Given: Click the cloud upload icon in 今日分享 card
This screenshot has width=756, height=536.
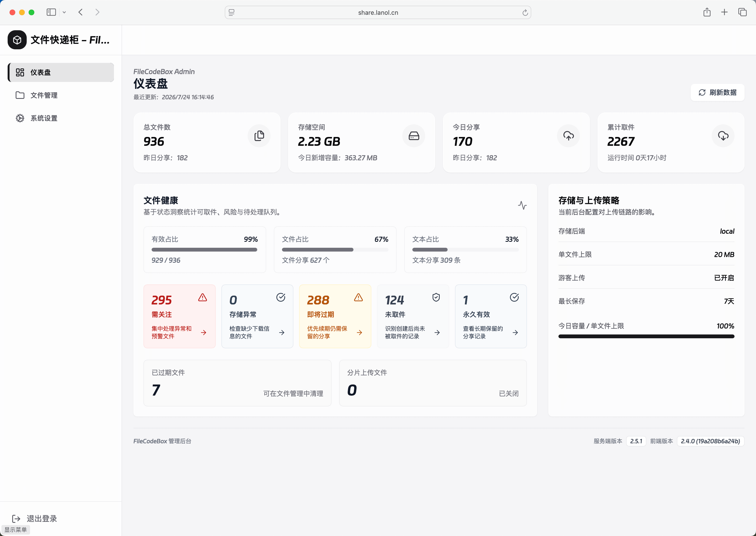Looking at the screenshot, I should pyautogui.click(x=568, y=136).
